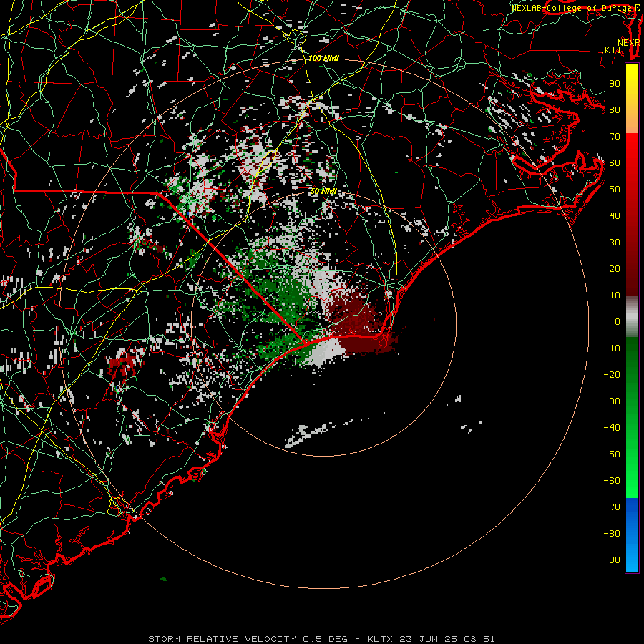Viewport: 644px width, 644px height.
Task: Select the 60 value on velocity scale
Action: coord(615,162)
